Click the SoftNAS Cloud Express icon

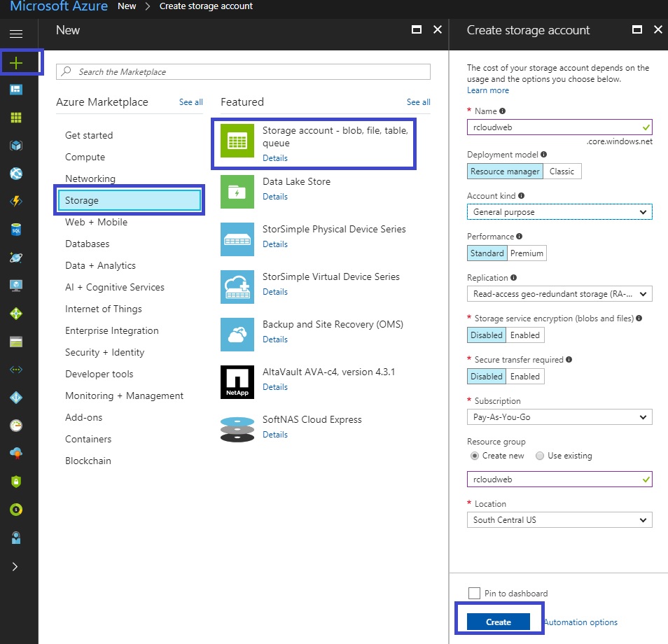(237, 429)
